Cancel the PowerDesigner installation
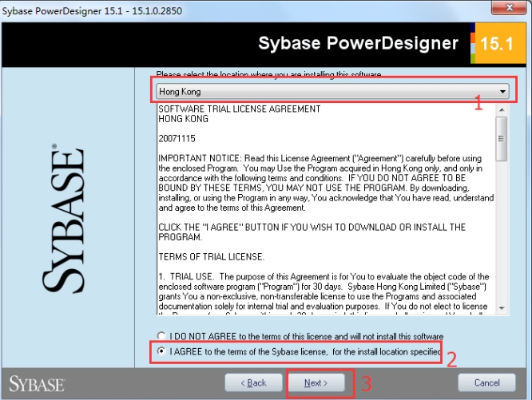 pyautogui.click(x=486, y=382)
